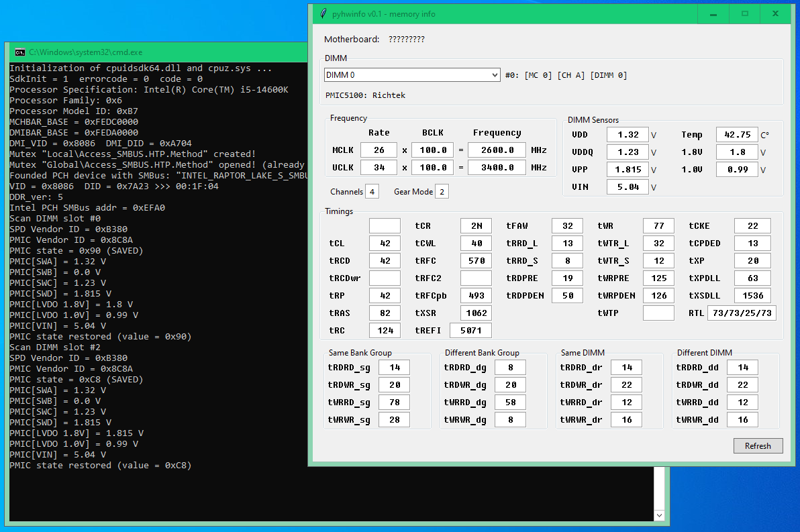The width and height of the screenshot is (800, 532).
Task: Click the empty tRCDwr timing field
Action: 385,278
